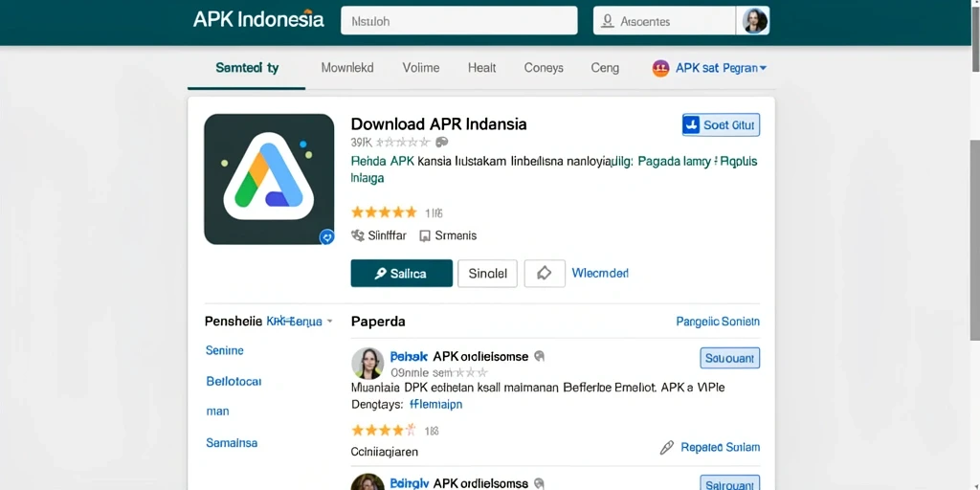Open the Volime tab
980x490 pixels.
pyautogui.click(x=421, y=68)
